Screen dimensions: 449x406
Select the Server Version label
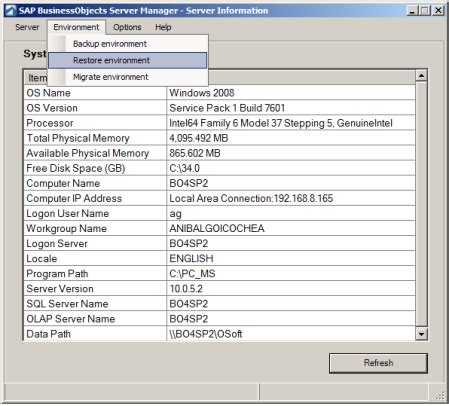(95, 288)
